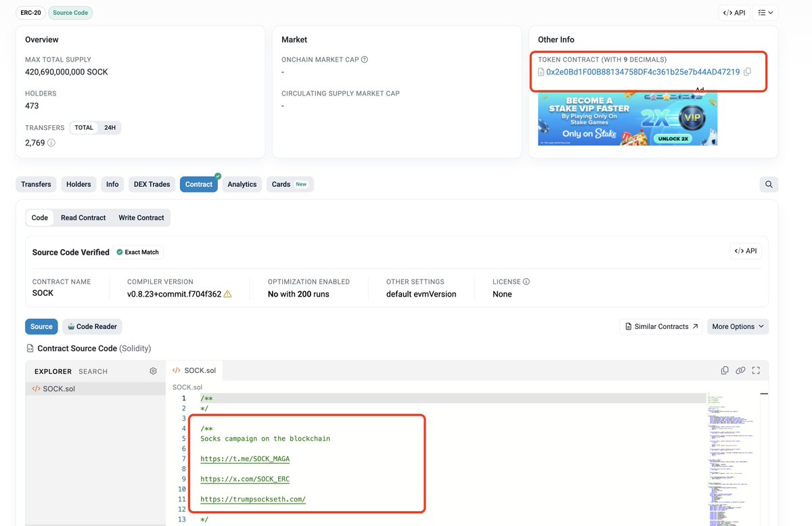Image resolution: width=812 pixels, height=526 pixels.
Task: Switch transfers to 24H
Action: coord(110,127)
